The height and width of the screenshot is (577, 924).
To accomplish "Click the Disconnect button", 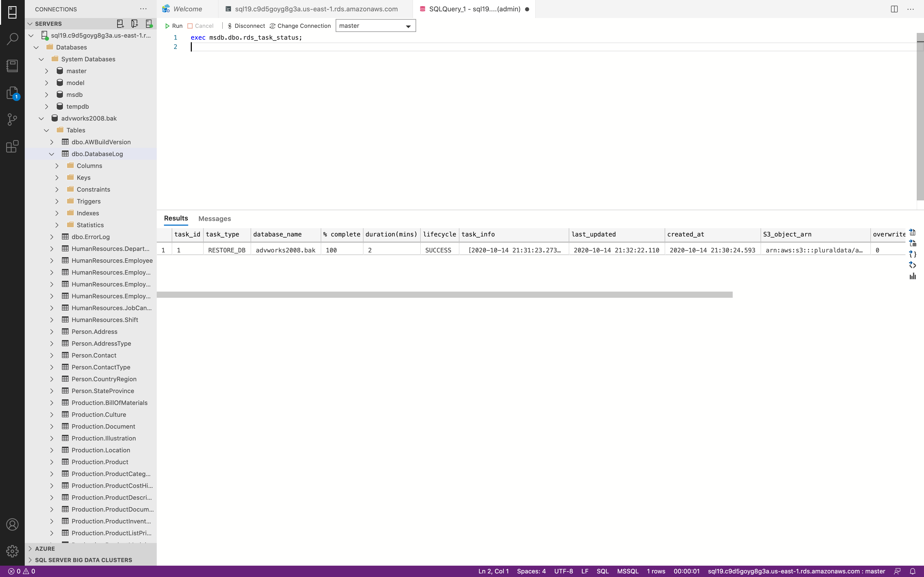I will [x=246, y=26].
